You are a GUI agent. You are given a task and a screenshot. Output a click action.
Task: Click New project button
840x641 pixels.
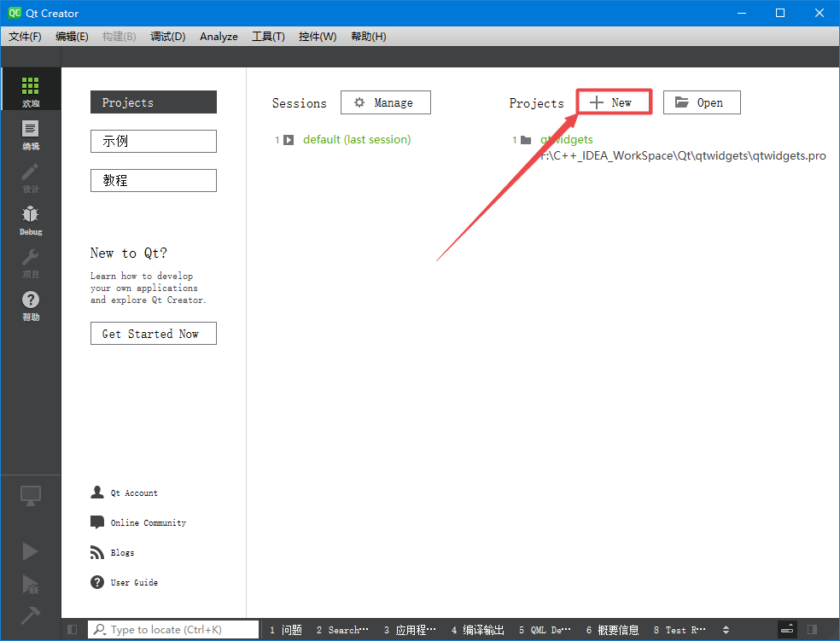[614, 102]
